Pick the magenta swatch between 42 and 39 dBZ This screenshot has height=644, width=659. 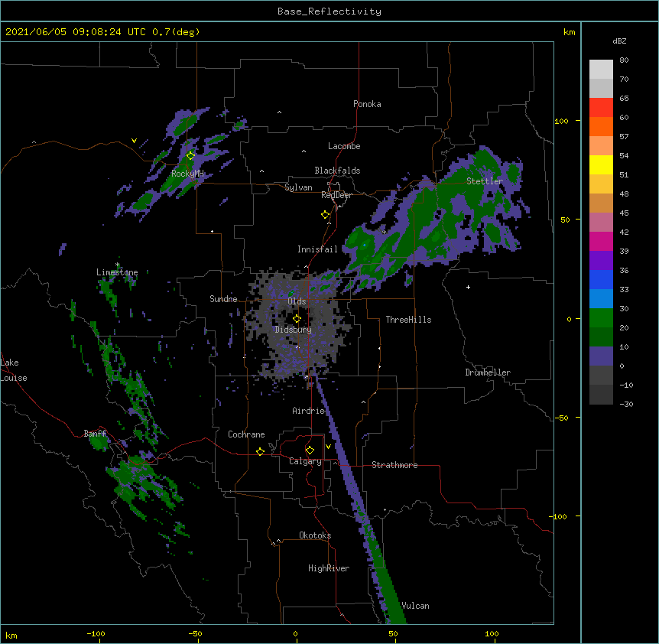[x=601, y=241]
